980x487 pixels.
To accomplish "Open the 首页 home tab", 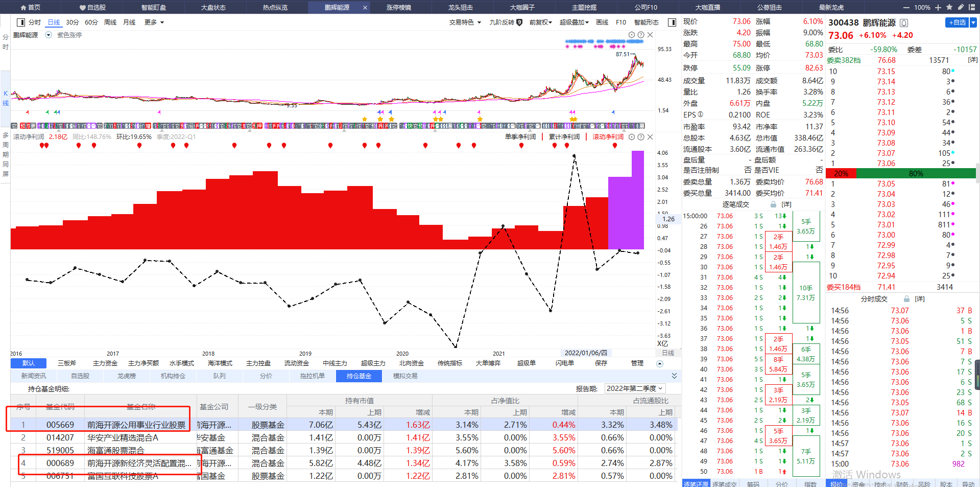I will coord(30,7).
